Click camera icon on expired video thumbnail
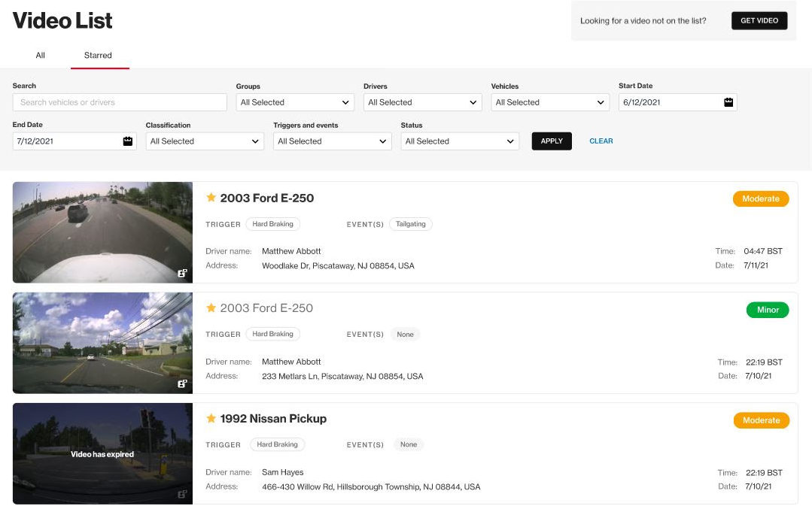Viewport: 812px width, 509px height. [182, 494]
